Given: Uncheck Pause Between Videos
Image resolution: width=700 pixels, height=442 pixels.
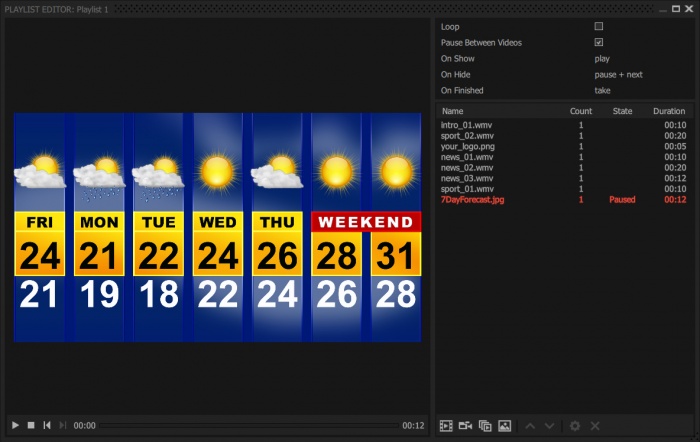Looking at the screenshot, I should point(599,42).
